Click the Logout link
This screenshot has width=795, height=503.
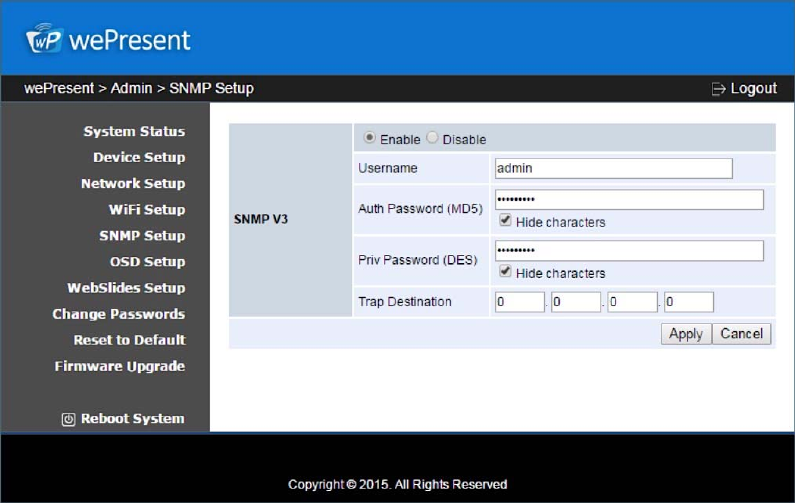point(753,89)
